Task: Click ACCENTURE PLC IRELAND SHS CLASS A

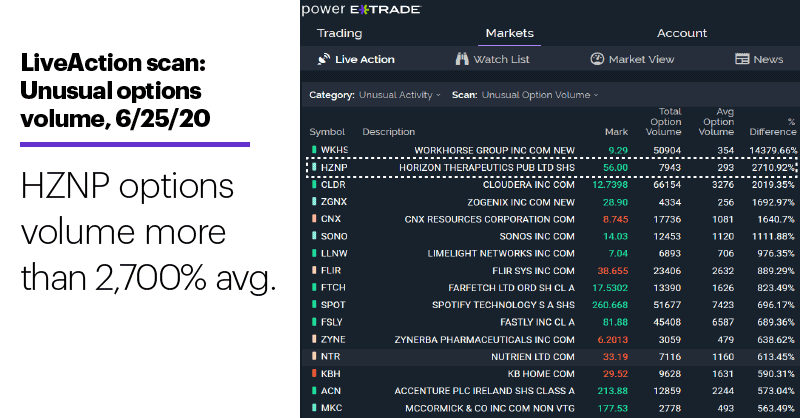Action: pos(484,390)
